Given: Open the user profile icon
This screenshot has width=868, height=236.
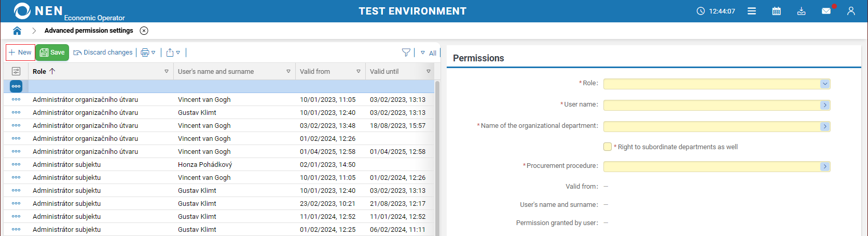Looking at the screenshot, I should (851, 11).
